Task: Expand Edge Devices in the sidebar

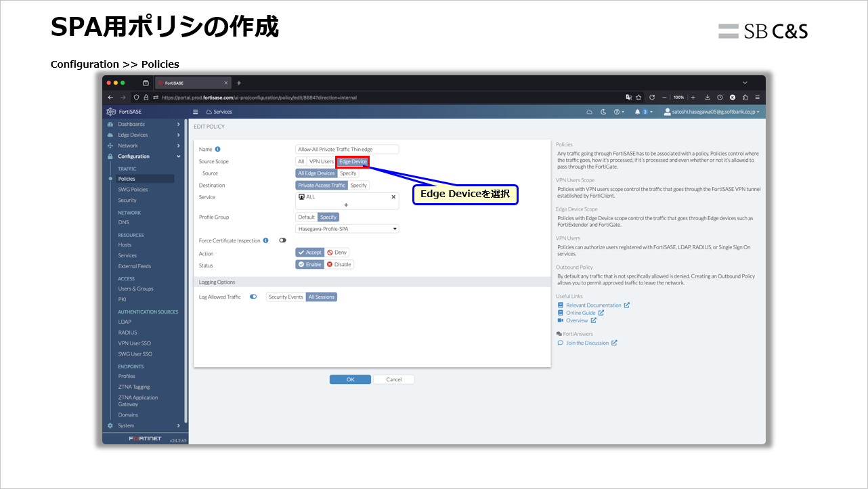Action: coord(144,135)
